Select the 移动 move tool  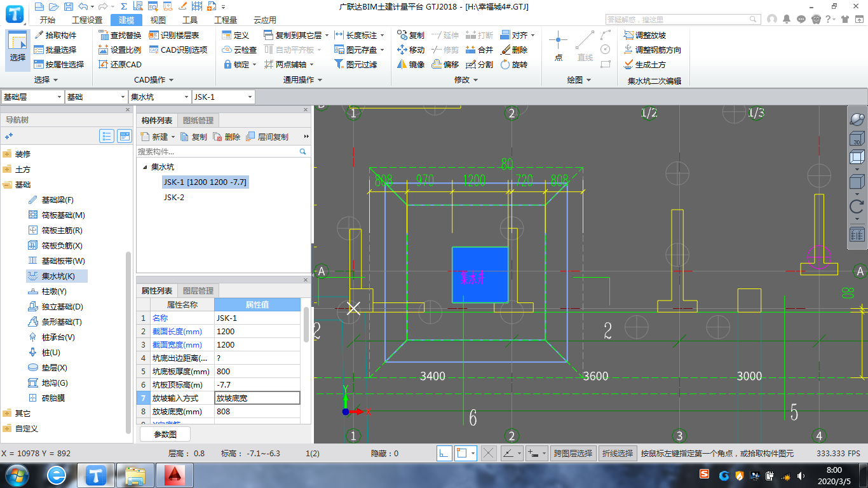[410, 50]
